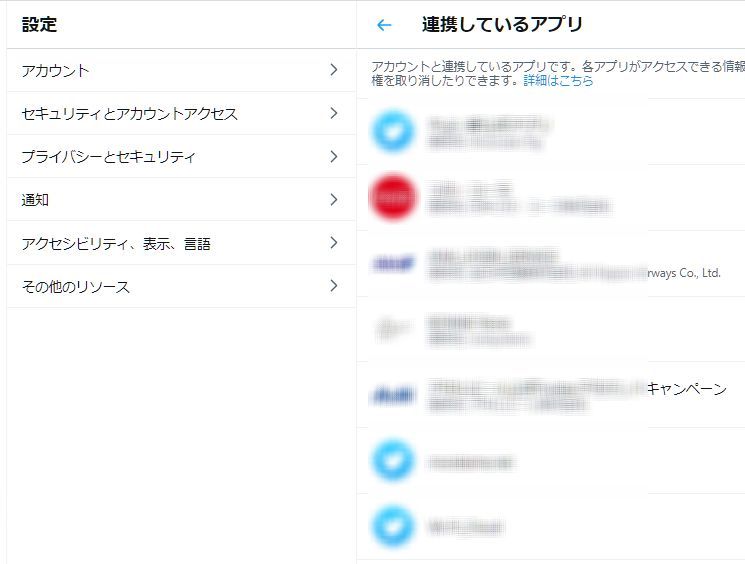745x564 pixels.
Task: Follow the 詳細はこちら link
Action: pos(558,81)
